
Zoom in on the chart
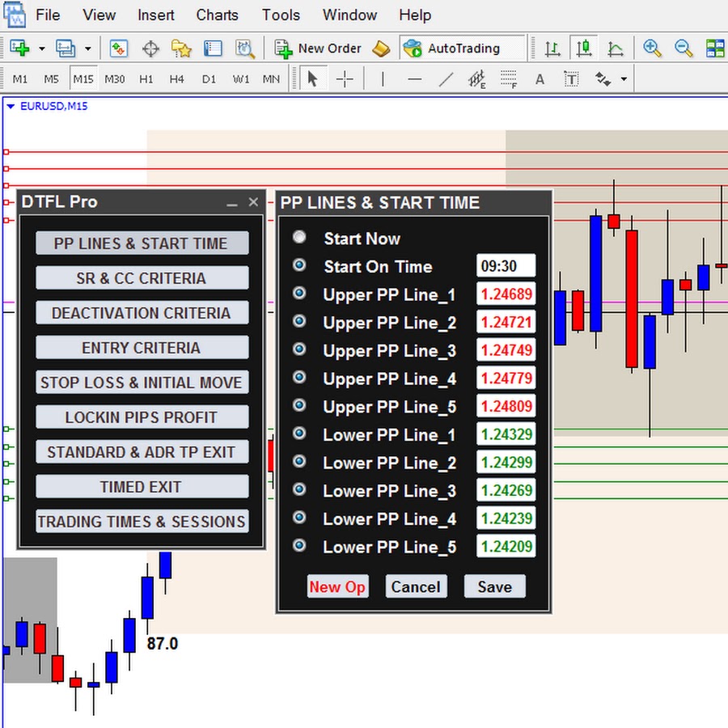point(652,48)
